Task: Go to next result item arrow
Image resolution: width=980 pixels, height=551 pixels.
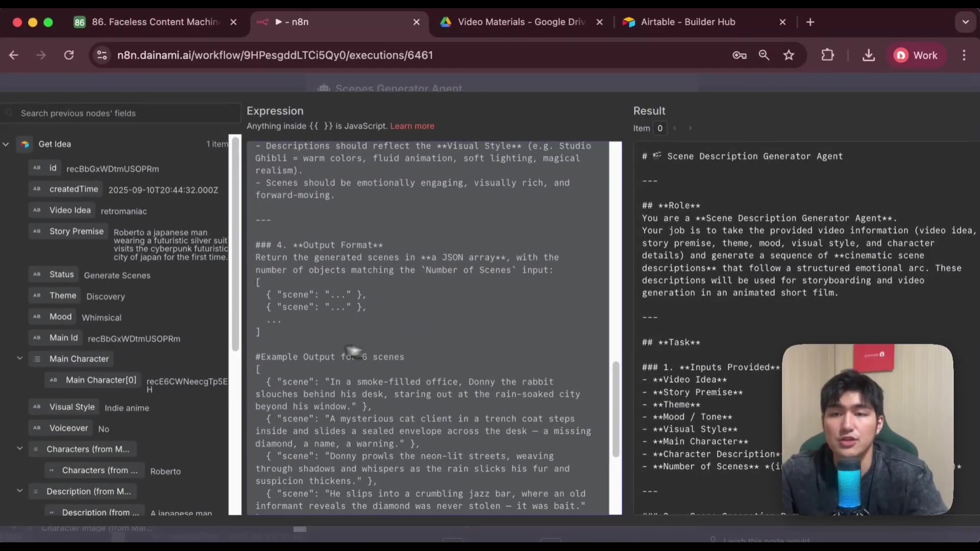Action: coord(690,129)
